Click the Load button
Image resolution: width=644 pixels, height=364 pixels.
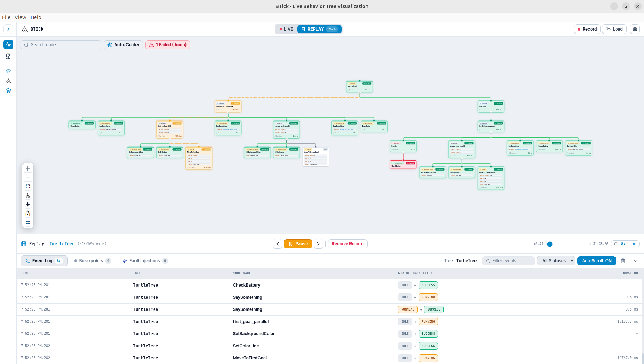click(614, 29)
